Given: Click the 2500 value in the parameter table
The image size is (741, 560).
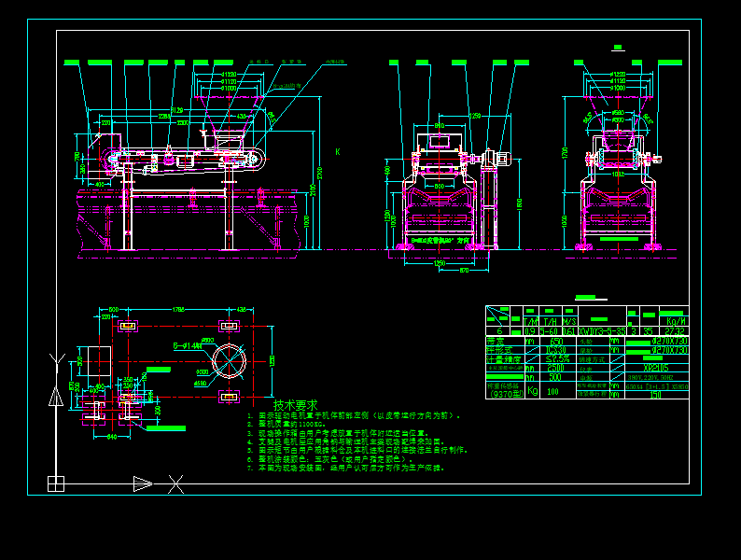Looking at the screenshot, I should coord(556,368).
